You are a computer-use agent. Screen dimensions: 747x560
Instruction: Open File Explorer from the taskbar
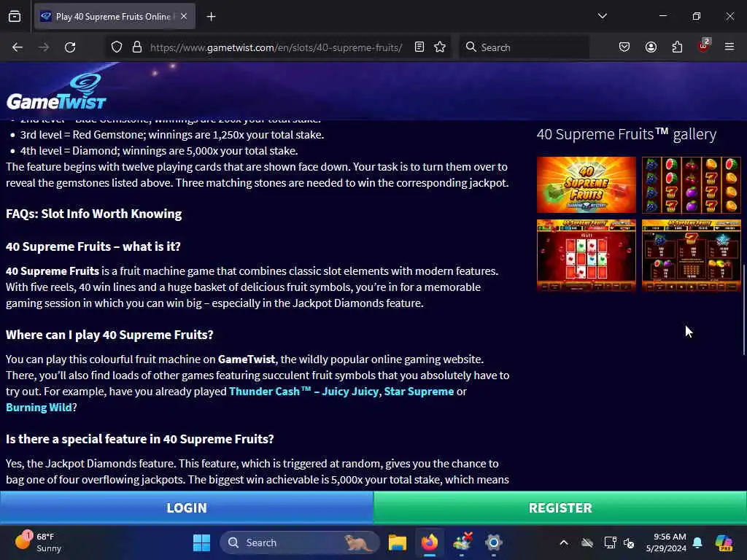click(x=398, y=542)
